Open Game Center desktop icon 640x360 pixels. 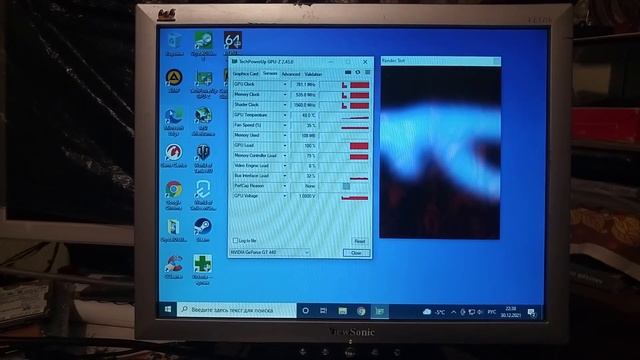(x=174, y=156)
